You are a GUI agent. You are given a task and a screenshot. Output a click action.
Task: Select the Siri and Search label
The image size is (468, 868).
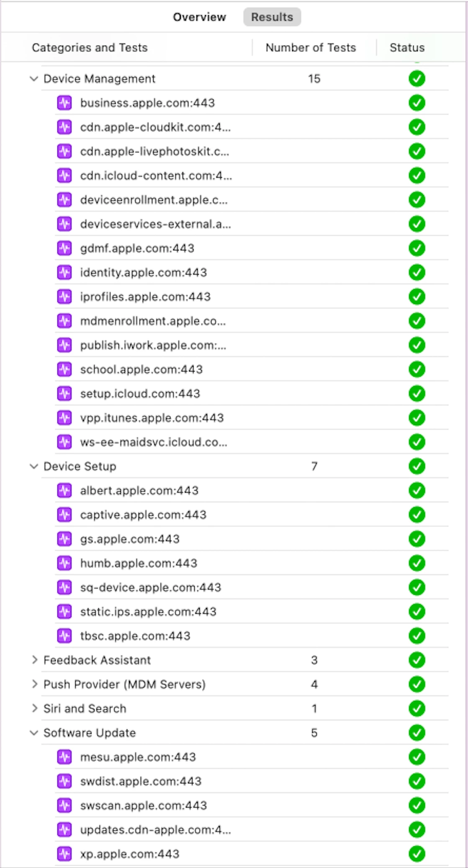[85, 708]
